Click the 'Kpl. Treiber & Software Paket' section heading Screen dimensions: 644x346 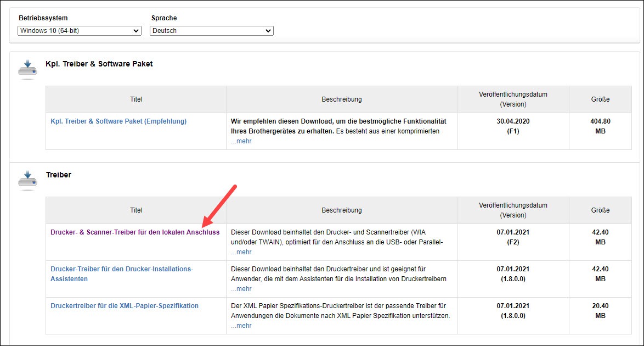(99, 64)
